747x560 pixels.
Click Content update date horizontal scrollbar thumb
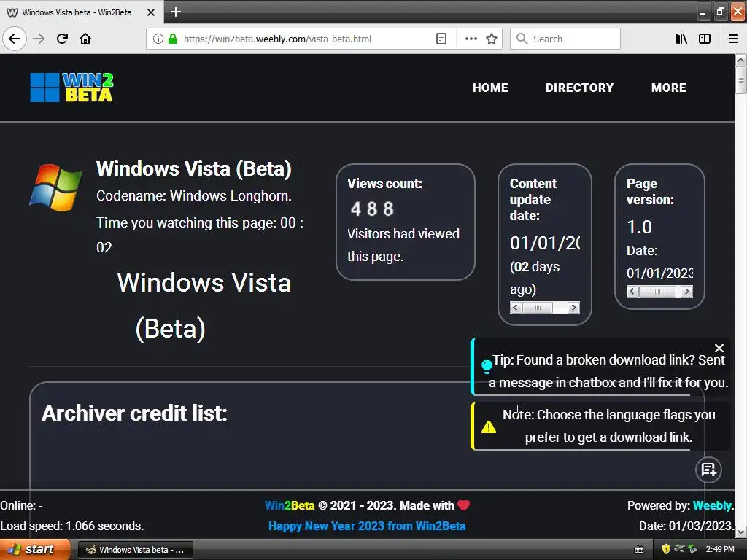[538, 308]
